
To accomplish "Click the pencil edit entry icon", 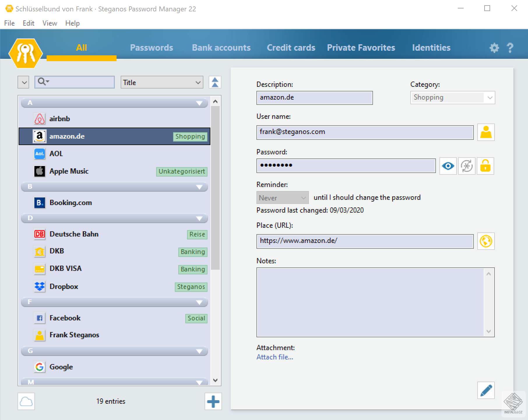I will pyautogui.click(x=486, y=390).
